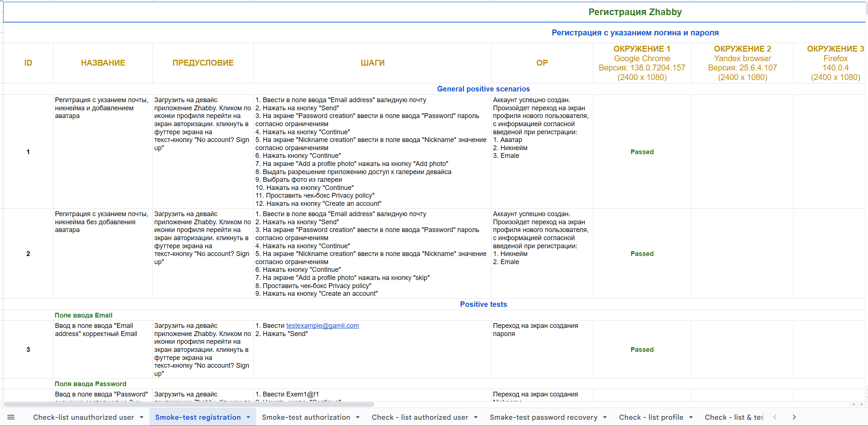The width and height of the screenshot is (868, 426).
Task: Click horizontal scroll right arrow
Action: (x=862, y=404)
